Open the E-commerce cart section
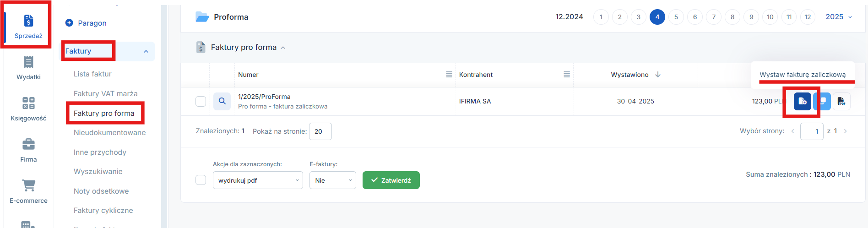The image size is (868, 228). coord(28,191)
